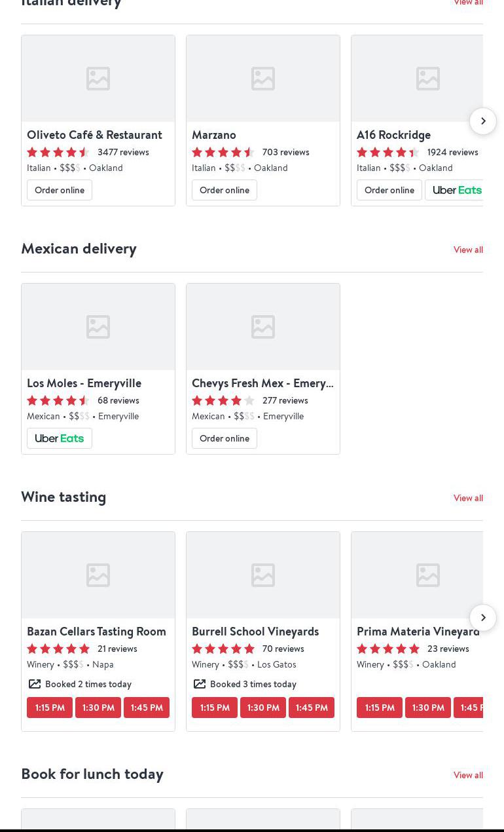Open Los Moles - Emeryville restaurant title

84,383
